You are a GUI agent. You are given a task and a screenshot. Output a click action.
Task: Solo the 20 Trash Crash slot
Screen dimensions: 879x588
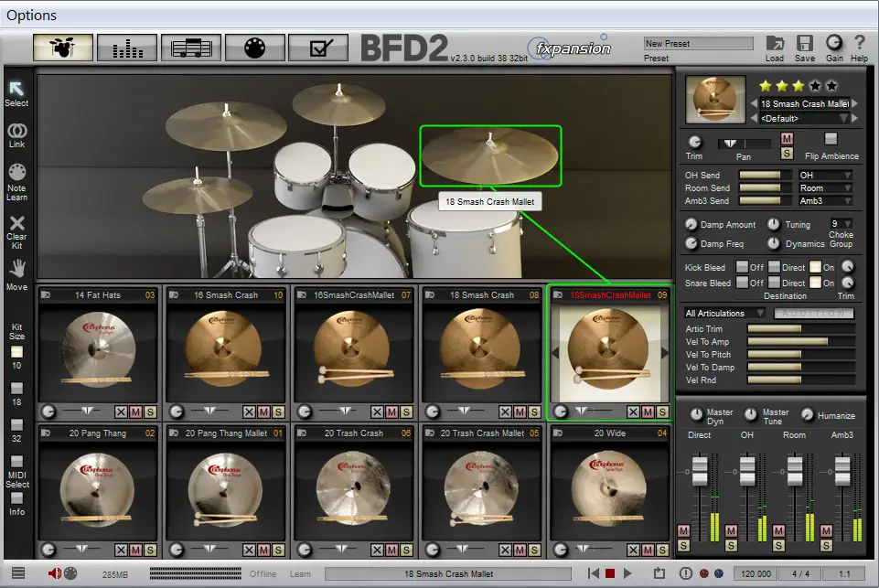click(406, 550)
